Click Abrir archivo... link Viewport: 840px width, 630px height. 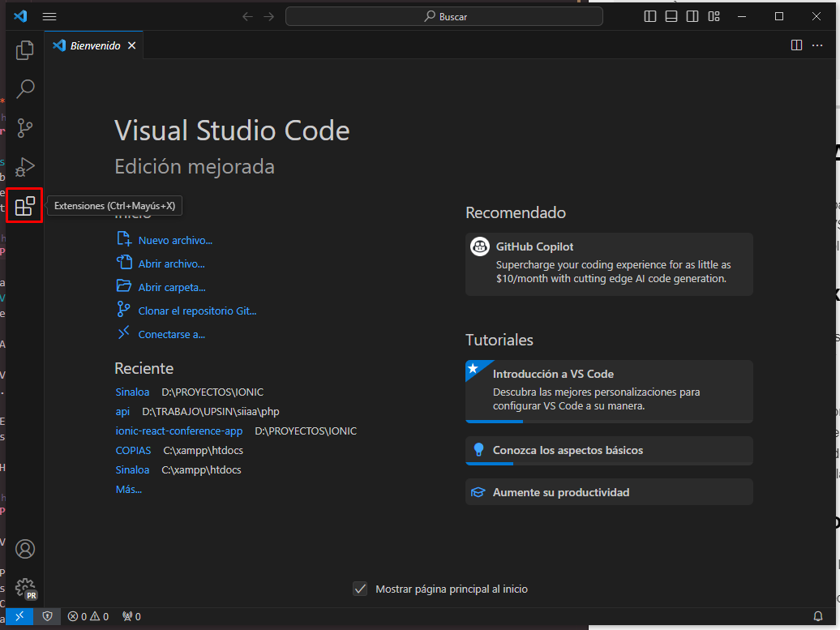pos(171,264)
